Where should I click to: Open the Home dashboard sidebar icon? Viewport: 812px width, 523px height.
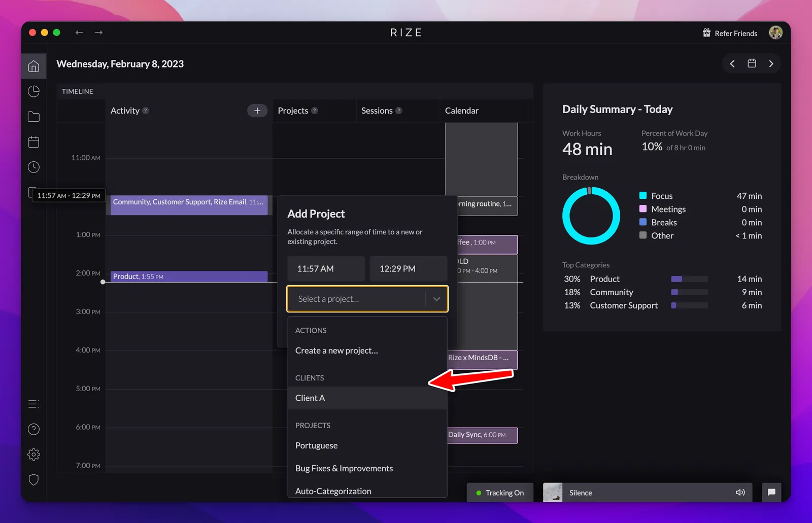tap(33, 66)
